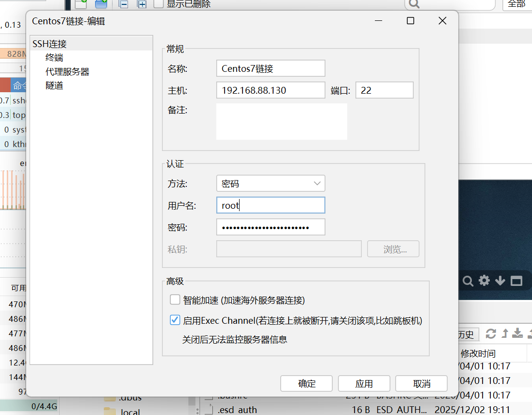Click the 2025/12/02 19:11 modified time cell
The image size is (532, 415).
(x=472, y=410)
